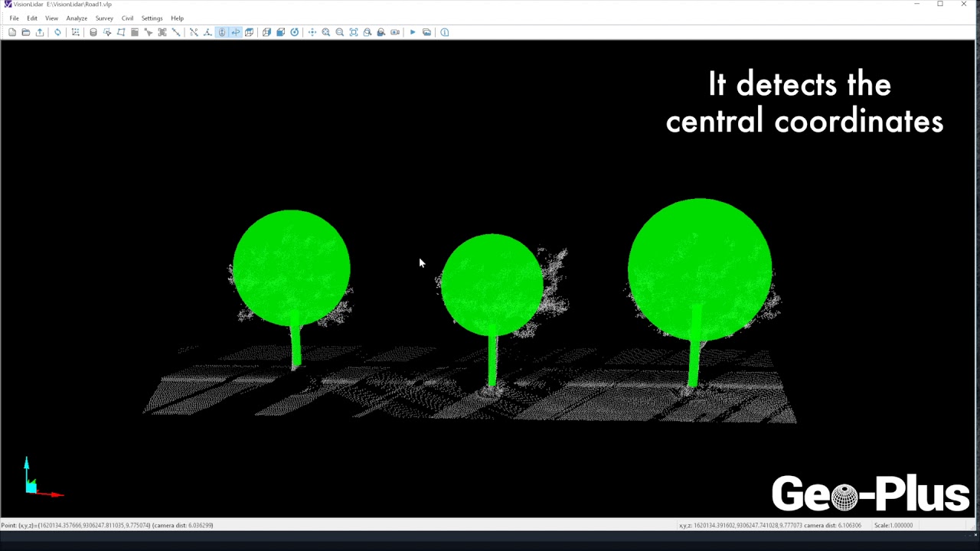The width and height of the screenshot is (980, 551).
Task: Open a project with the folder icon
Action: click(x=26, y=32)
